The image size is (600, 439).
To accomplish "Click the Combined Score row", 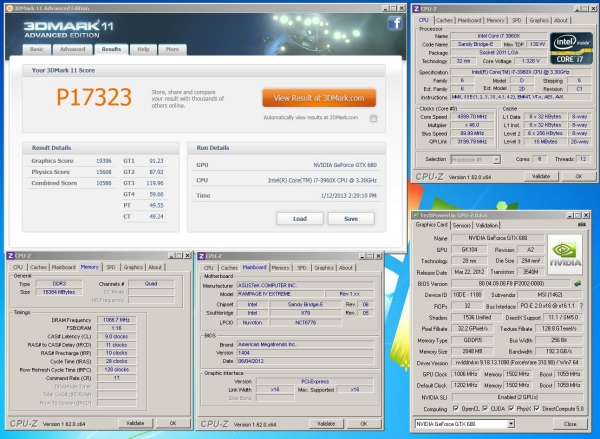I will pyautogui.click(x=72, y=183).
